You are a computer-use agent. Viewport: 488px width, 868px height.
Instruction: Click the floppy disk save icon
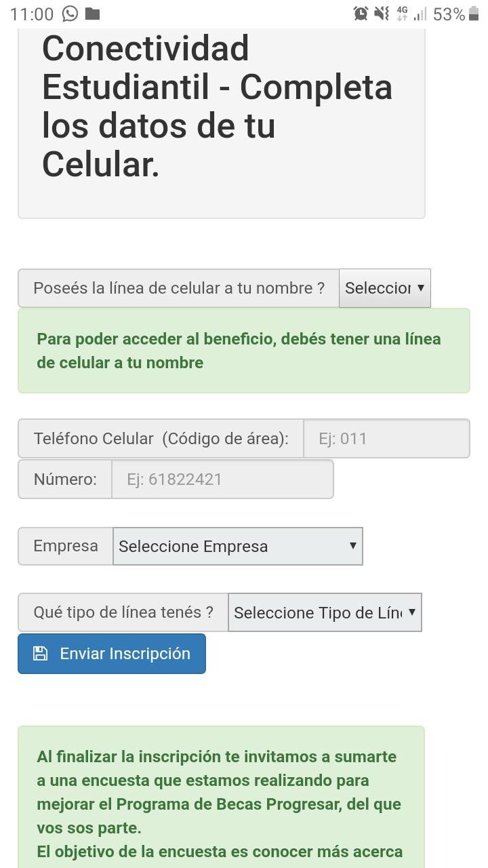pos(41,653)
